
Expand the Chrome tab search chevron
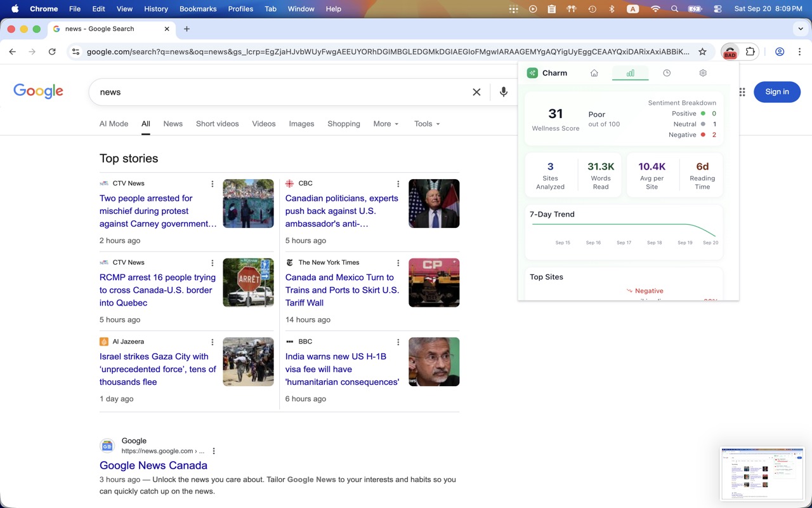[801, 29]
